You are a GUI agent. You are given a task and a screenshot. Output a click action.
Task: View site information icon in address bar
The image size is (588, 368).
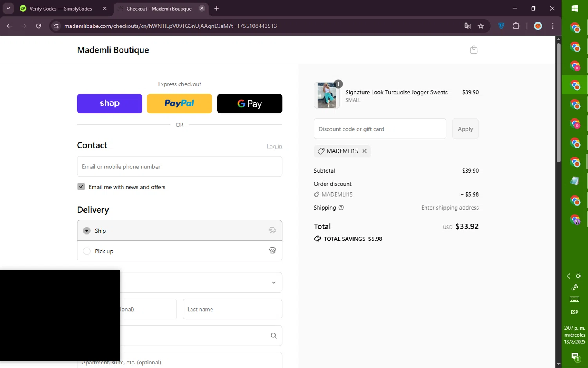[56, 26]
